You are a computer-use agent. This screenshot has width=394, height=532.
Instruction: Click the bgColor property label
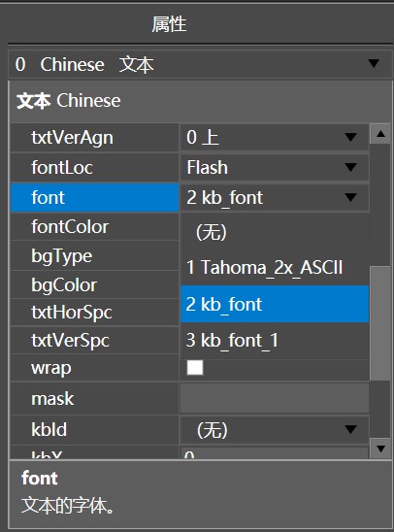[x=64, y=285]
